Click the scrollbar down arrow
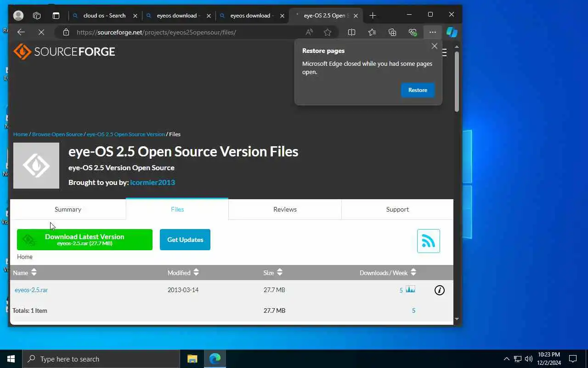Screen dimensions: 588x368 [457, 318]
